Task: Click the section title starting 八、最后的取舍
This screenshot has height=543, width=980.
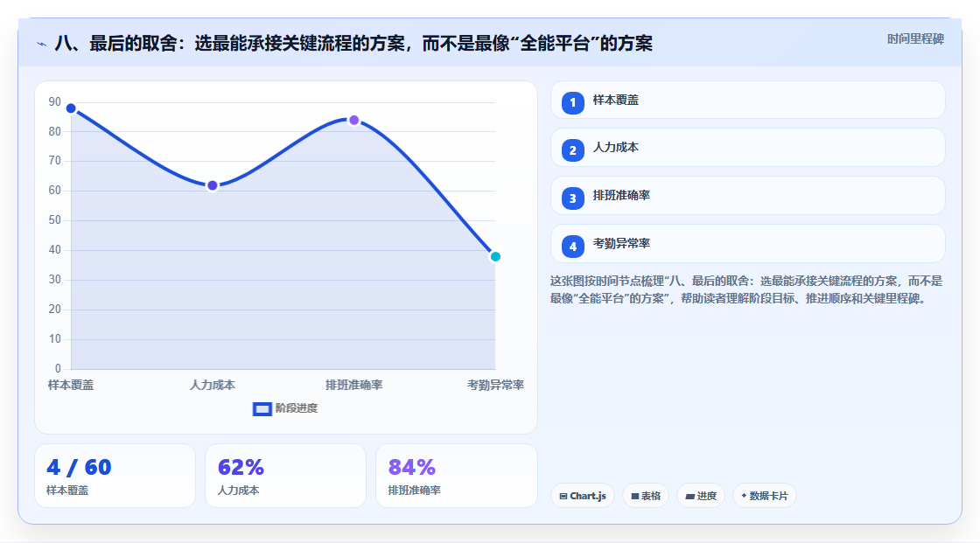Action: pyautogui.click(x=353, y=44)
